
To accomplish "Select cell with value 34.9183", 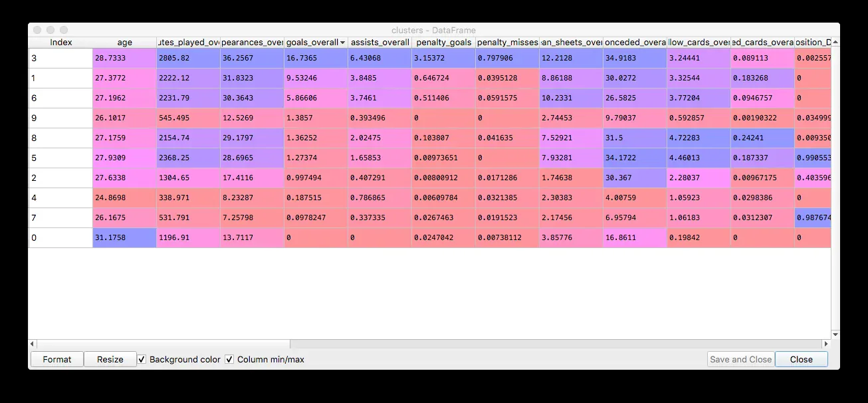I will coord(635,58).
